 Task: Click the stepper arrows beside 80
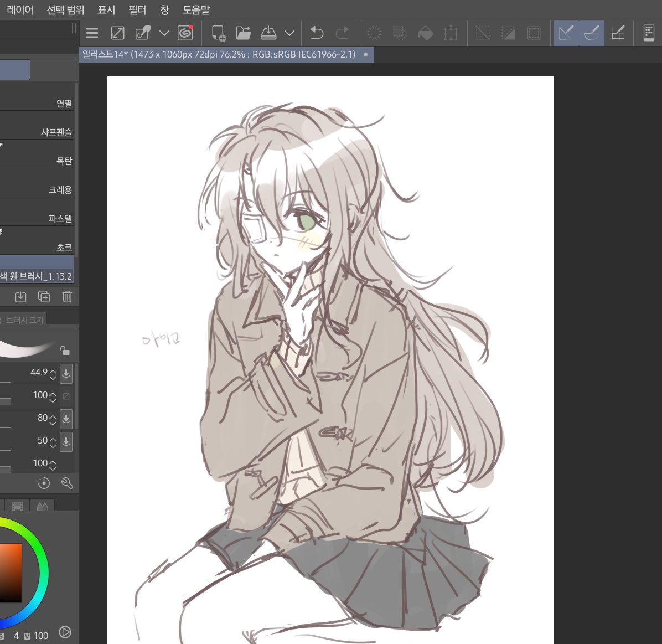tap(53, 419)
